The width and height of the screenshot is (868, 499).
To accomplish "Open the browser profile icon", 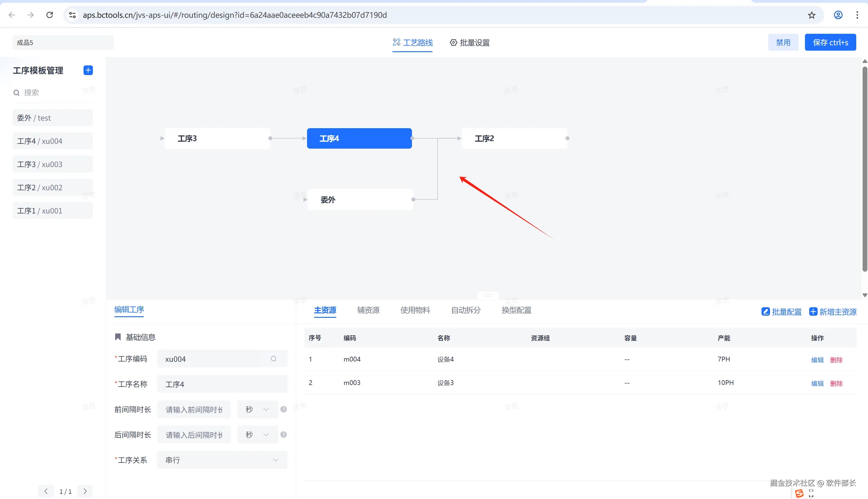I will [838, 15].
